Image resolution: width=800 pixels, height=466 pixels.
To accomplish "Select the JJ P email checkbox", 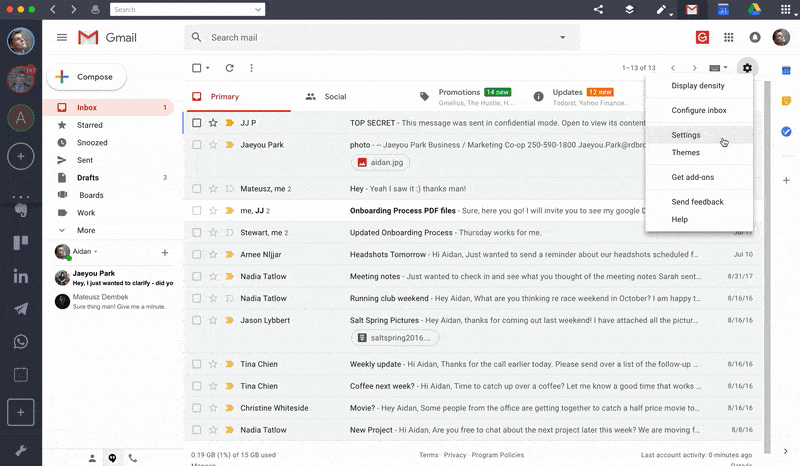I will [x=196, y=122].
